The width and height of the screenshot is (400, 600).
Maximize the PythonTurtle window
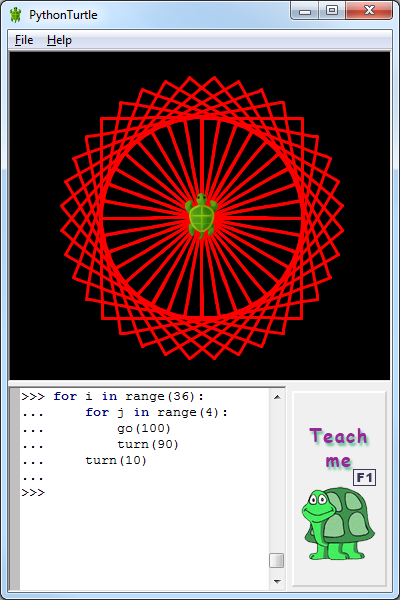(332, 11)
